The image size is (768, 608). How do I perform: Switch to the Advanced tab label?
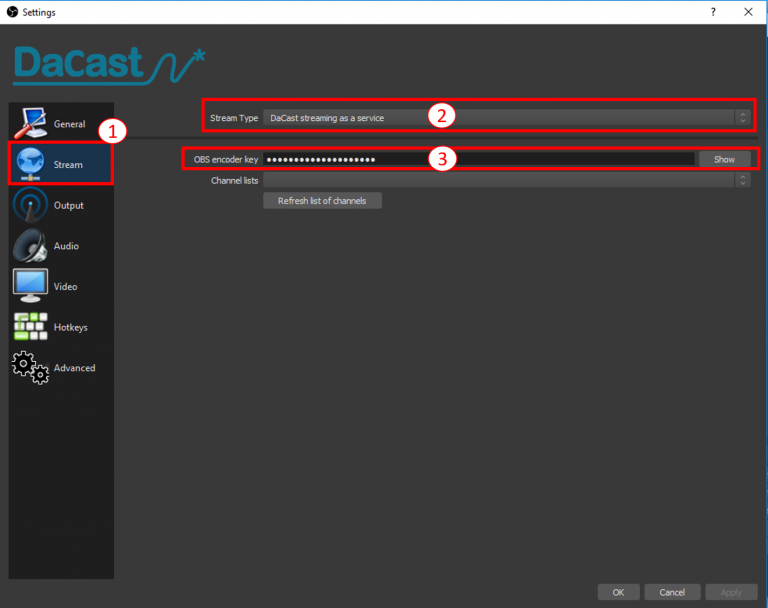click(75, 368)
